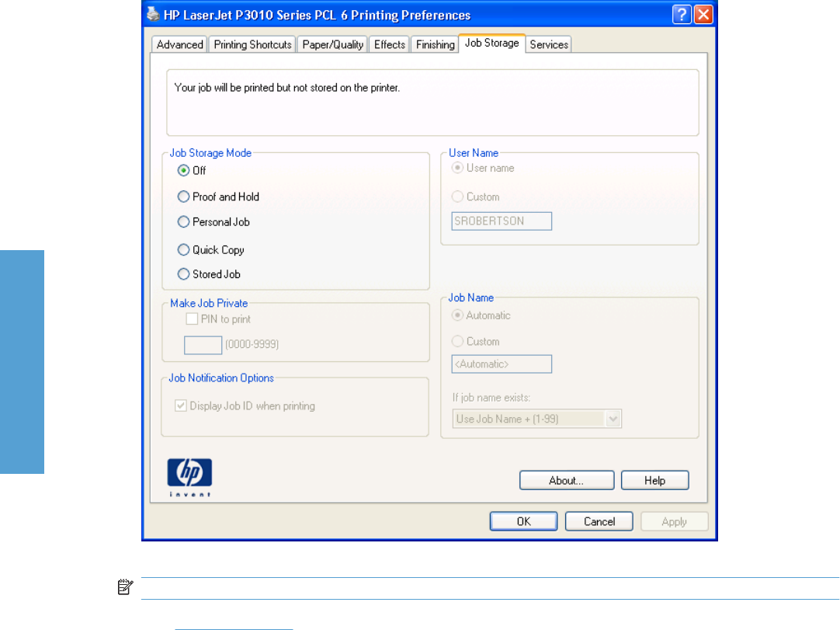Select the Off job storage mode
Image resolution: width=840 pixels, height=630 pixels.
tap(183, 170)
